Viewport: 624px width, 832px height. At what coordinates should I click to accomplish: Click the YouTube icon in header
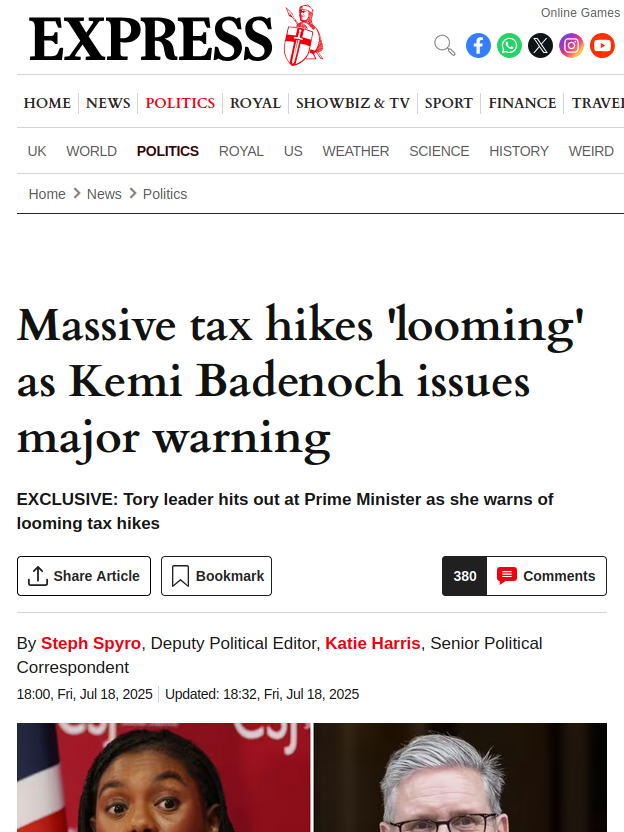tap(602, 45)
